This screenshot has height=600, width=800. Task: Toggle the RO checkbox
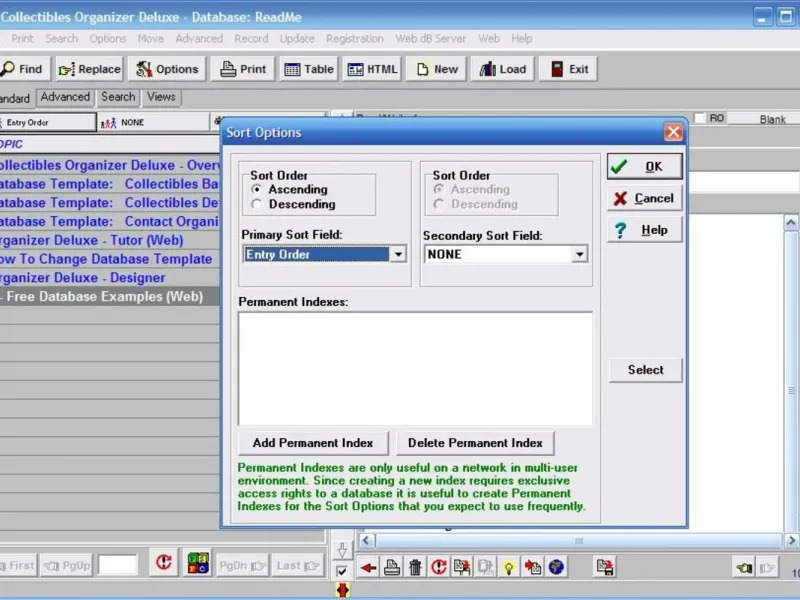coord(700,118)
